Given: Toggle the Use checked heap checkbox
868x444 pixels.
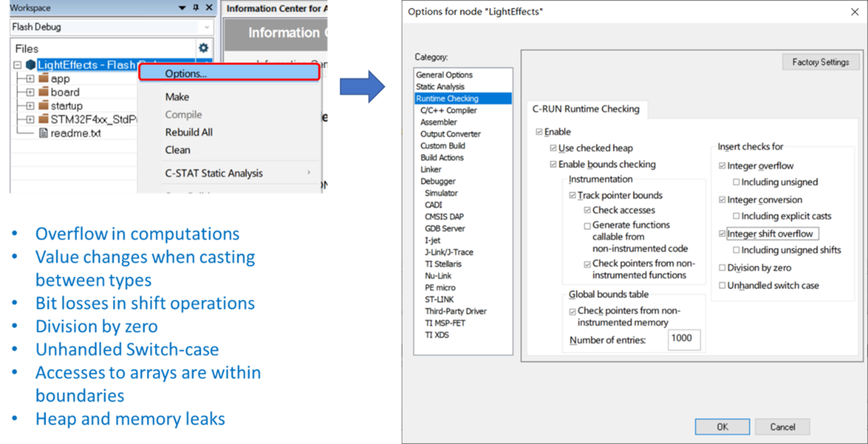Looking at the screenshot, I should (553, 149).
